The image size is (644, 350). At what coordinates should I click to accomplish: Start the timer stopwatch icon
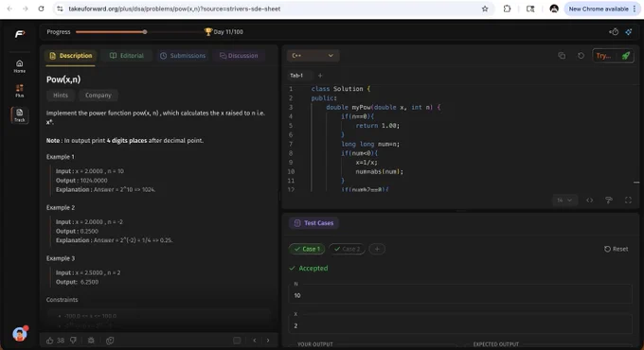pos(614,32)
